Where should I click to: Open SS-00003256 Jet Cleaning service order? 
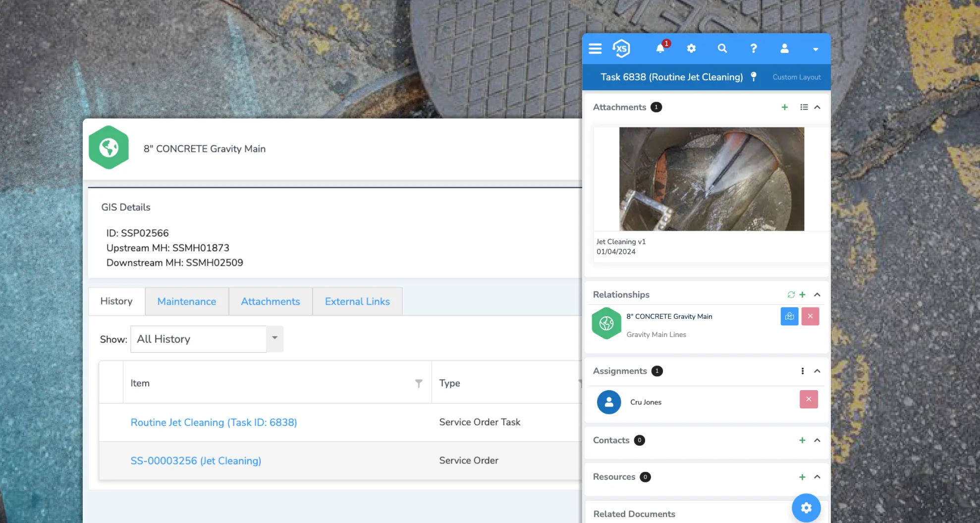pos(196,461)
